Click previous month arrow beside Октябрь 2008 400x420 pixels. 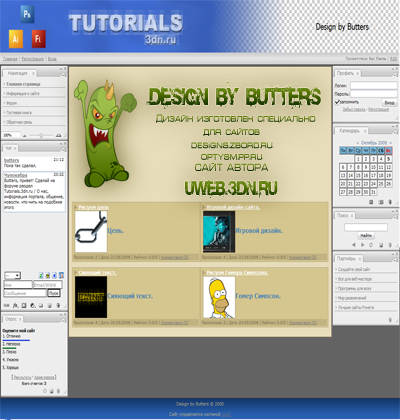click(x=358, y=143)
